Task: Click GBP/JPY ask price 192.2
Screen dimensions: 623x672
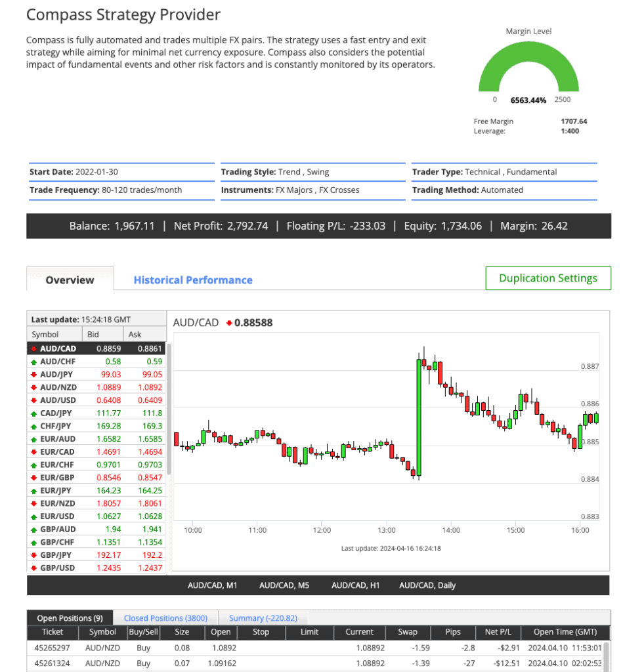Action: (152, 555)
